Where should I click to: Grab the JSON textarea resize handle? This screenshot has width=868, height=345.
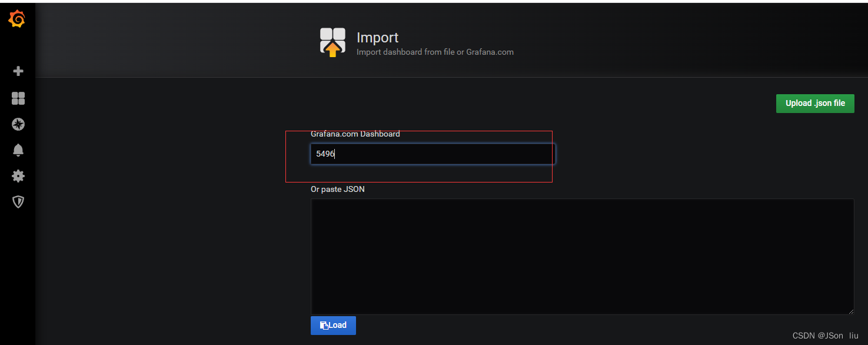click(850, 311)
